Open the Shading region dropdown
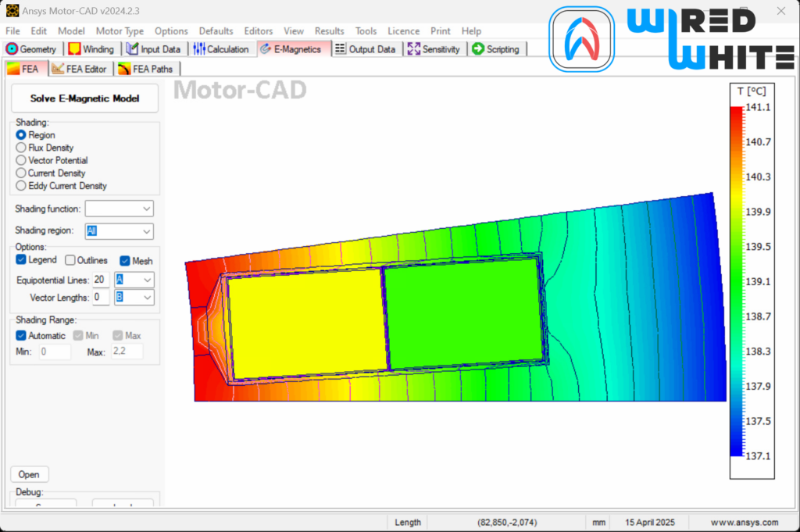The width and height of the screenshot is (800, 532). tap(119, 231)
